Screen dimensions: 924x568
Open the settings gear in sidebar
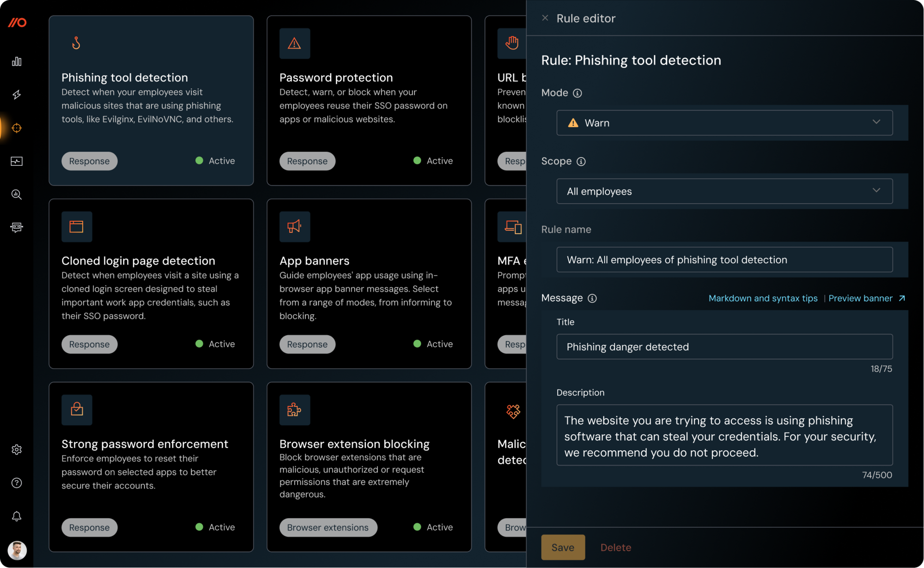[x=17, y=449]
